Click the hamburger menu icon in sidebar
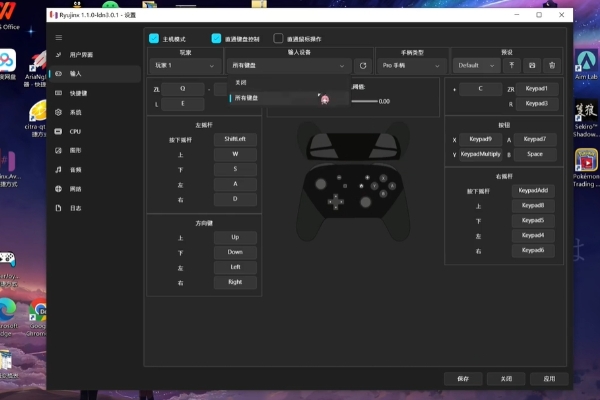Viewport: 600px width, 400px height. 59,36
